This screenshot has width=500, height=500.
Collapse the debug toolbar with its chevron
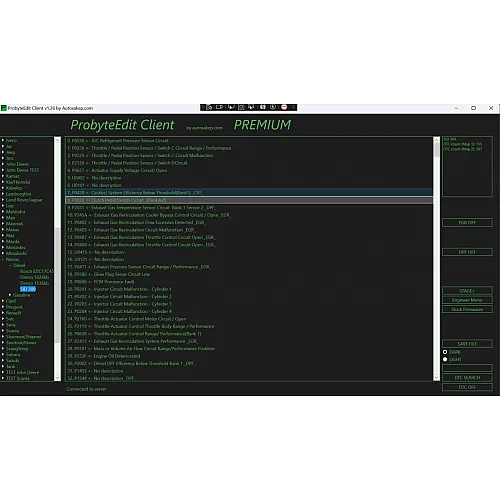click(x=293, y=107)
